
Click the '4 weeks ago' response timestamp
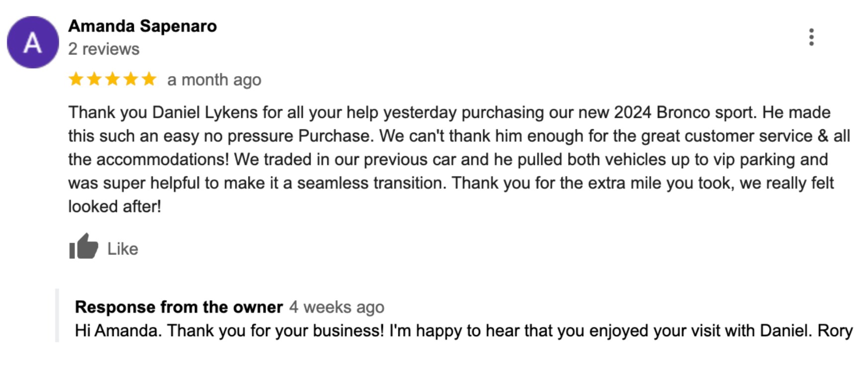click(x=337, y=307)
